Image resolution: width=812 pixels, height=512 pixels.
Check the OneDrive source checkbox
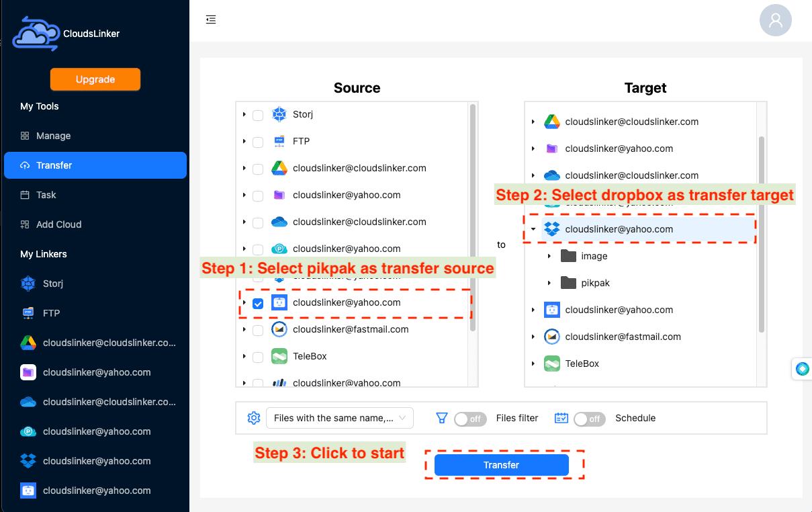[258, 222]
